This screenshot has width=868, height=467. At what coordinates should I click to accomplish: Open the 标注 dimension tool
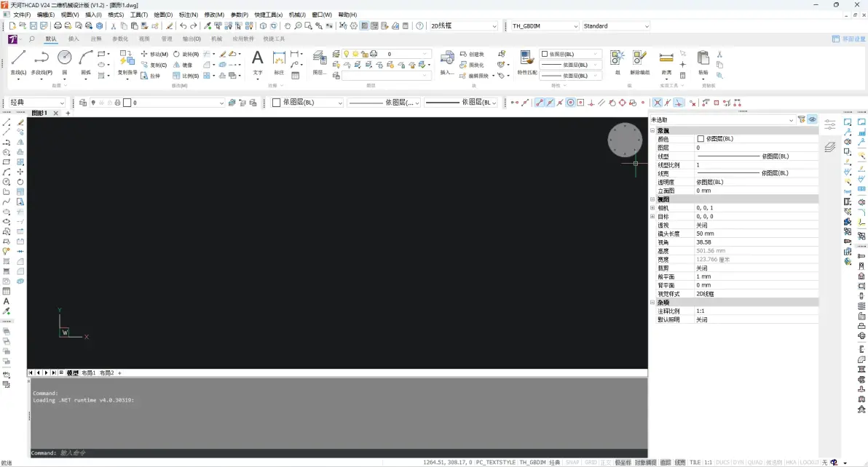[279, 62]
